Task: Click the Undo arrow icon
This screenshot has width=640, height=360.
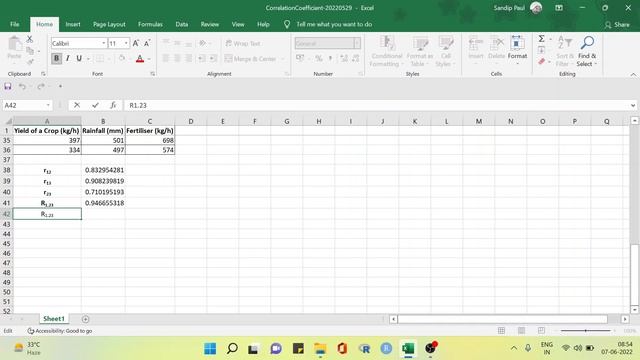Action: 22,86
